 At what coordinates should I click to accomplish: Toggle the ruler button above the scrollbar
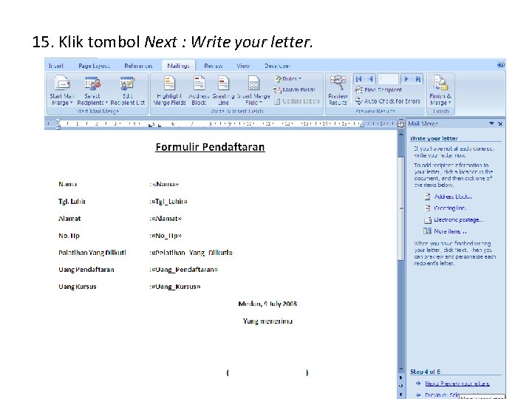coord(401,125)
